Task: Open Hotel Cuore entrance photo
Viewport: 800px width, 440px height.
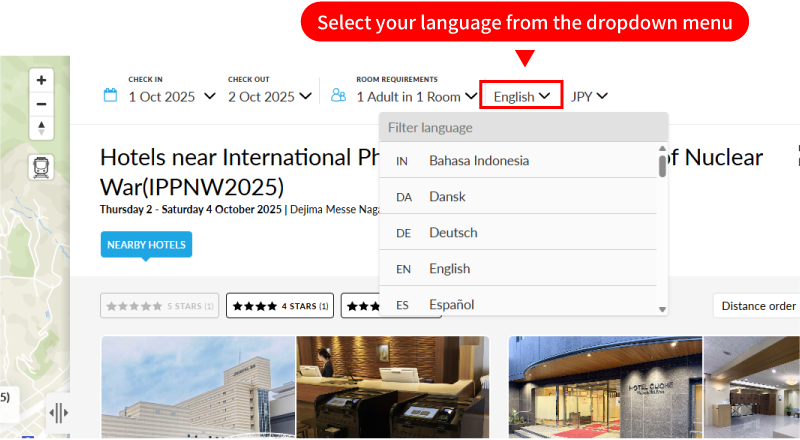Action: click(606, 387)
